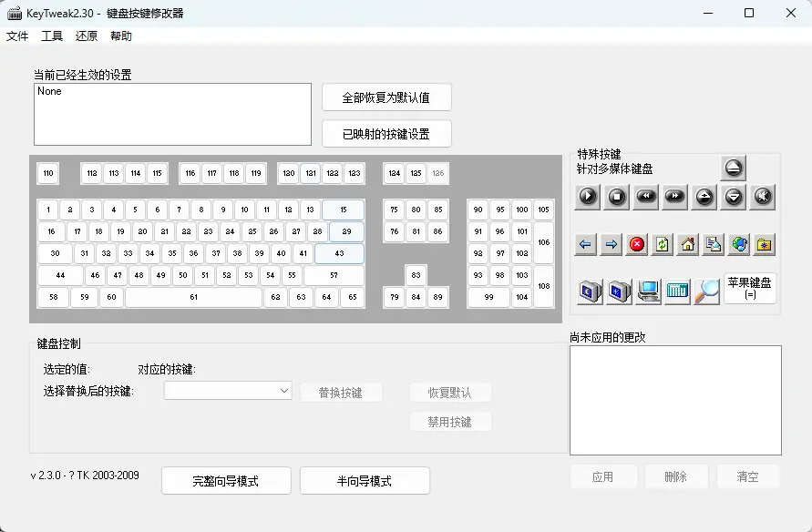Image resolution: width=812 pixels, height=532 pixels.
Task: Select keyboard key 110
Action: tap(48, 173)
